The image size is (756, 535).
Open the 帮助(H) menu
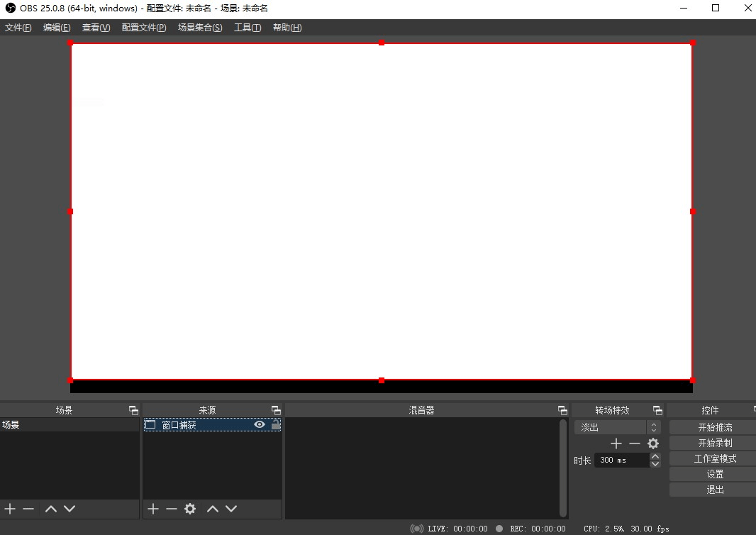(x=287, y=28)
